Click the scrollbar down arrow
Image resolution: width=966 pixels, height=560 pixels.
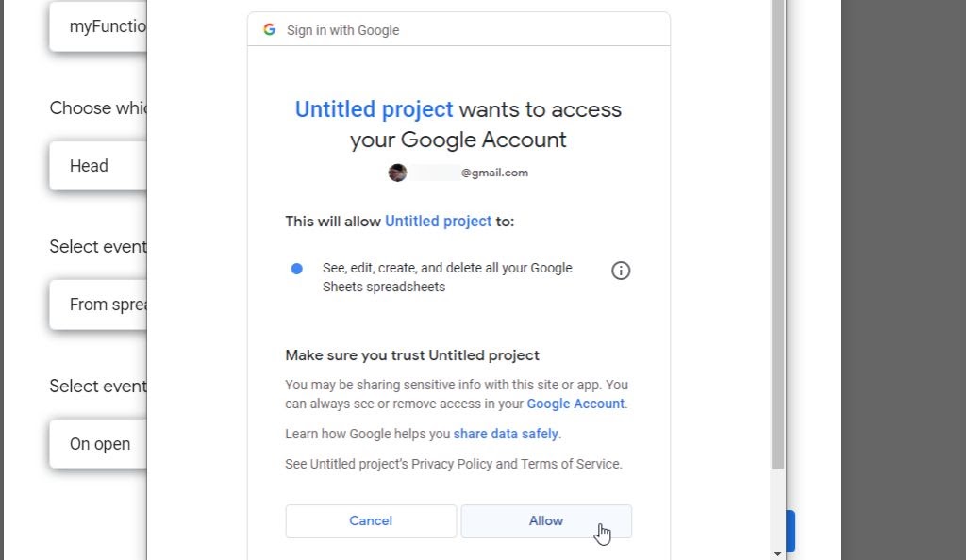777,552
